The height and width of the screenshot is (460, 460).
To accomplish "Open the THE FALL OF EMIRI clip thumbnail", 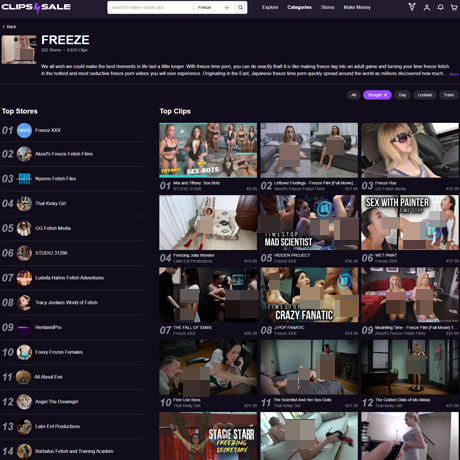I will (x=208, y=295).
